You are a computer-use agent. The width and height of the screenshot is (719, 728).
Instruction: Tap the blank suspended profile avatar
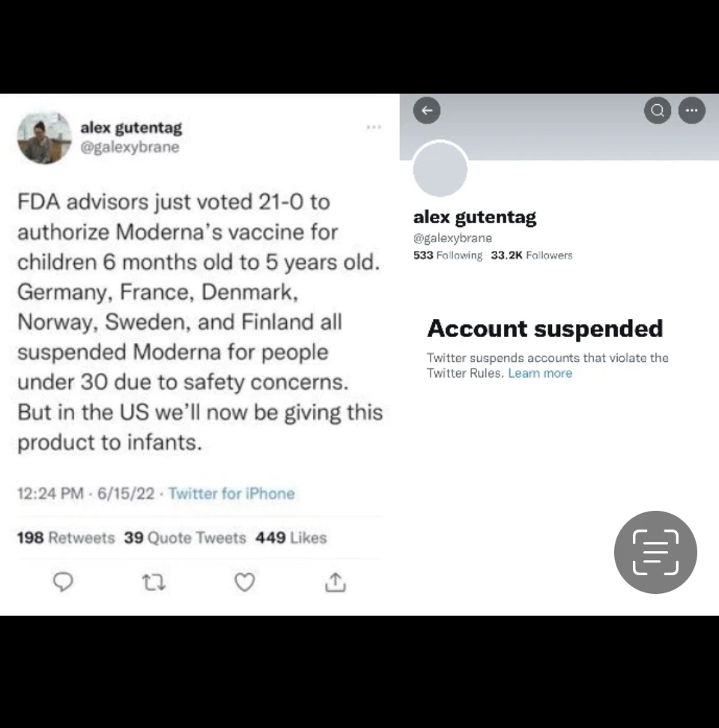[x=440, y=169]
